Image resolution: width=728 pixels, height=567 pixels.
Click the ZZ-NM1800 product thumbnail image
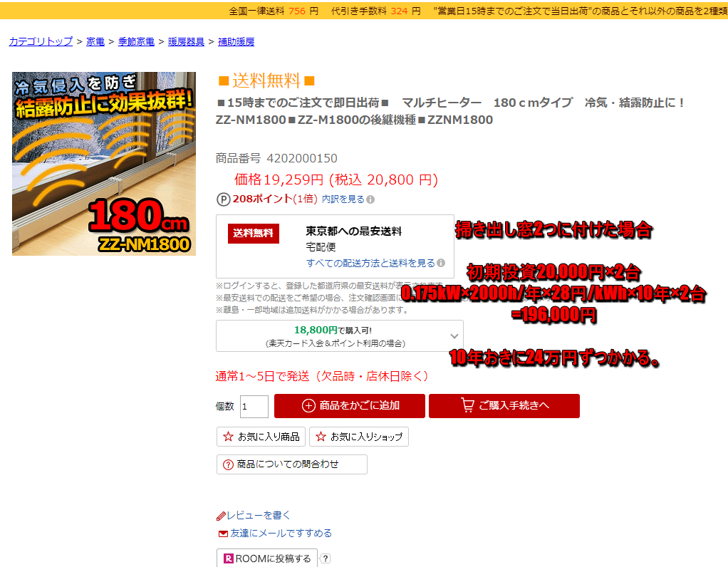[x=104, y=163]
